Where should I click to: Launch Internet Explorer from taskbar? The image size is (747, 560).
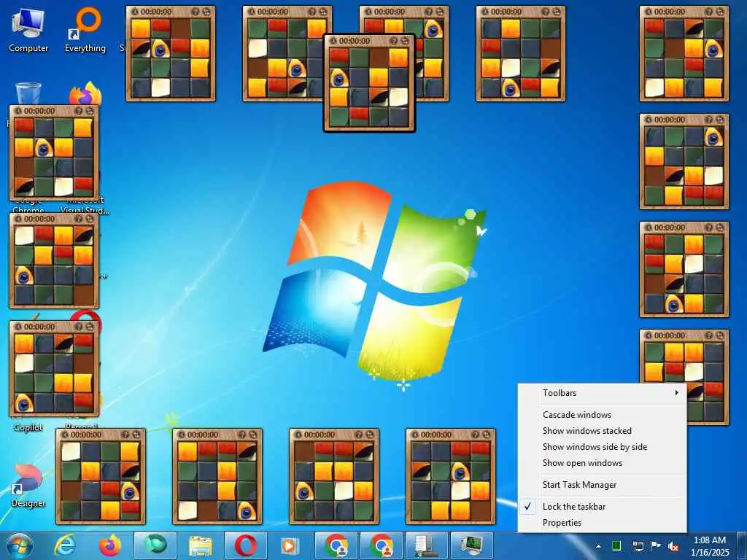click(x=65, y=545)
